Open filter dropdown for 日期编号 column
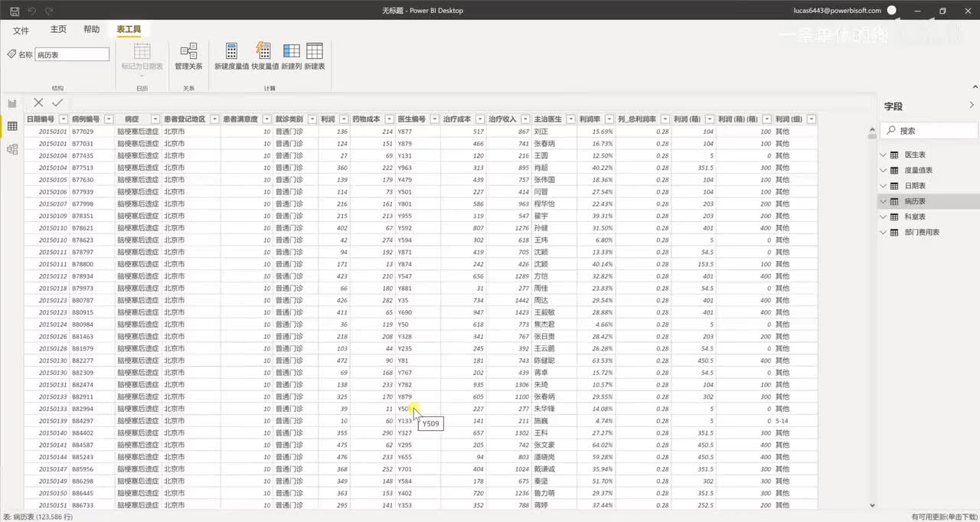 (64, 119)
